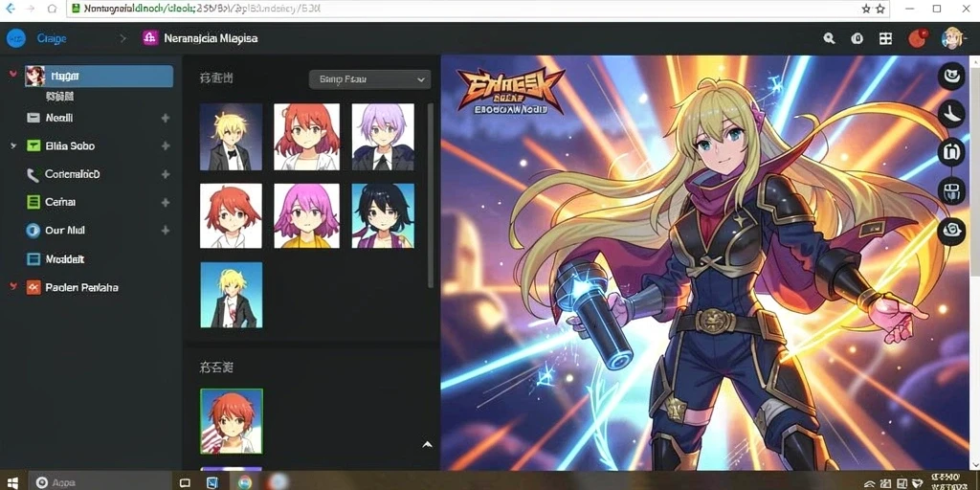Click the plus button next to Our Mud
This screenshot has width=980, height=490.
coord(166,230)
